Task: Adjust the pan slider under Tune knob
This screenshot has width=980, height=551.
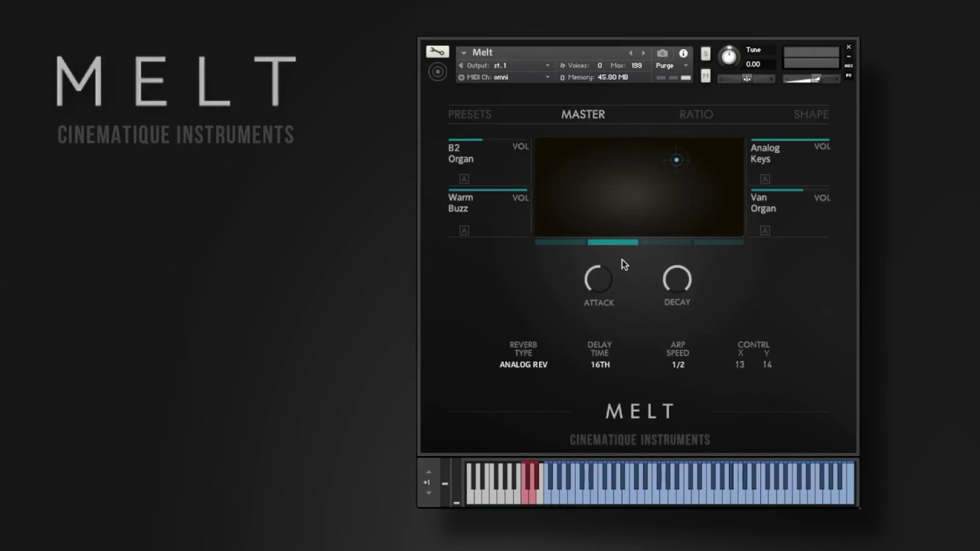Action: point(746,78)
